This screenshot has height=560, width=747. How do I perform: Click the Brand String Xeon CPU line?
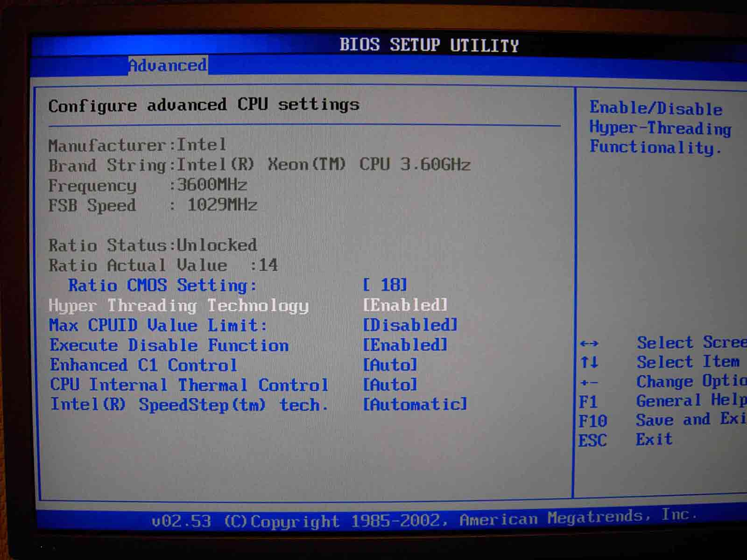click(259, 165)
